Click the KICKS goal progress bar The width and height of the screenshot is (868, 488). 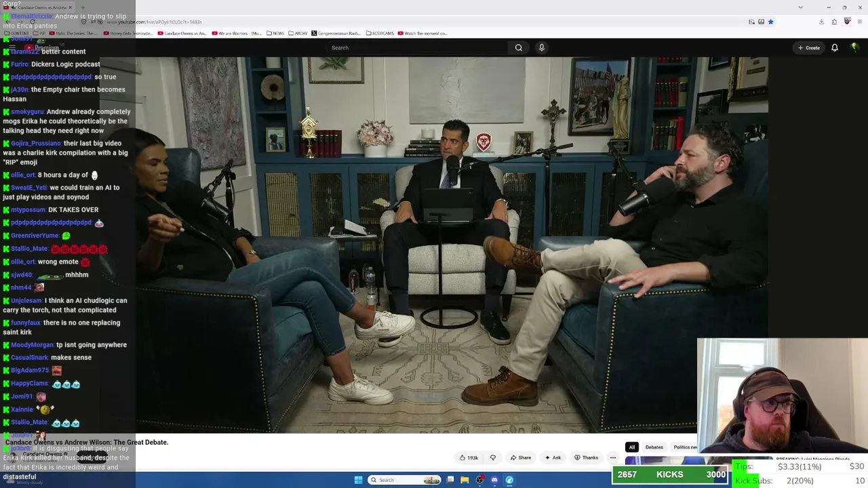(670, 474)
